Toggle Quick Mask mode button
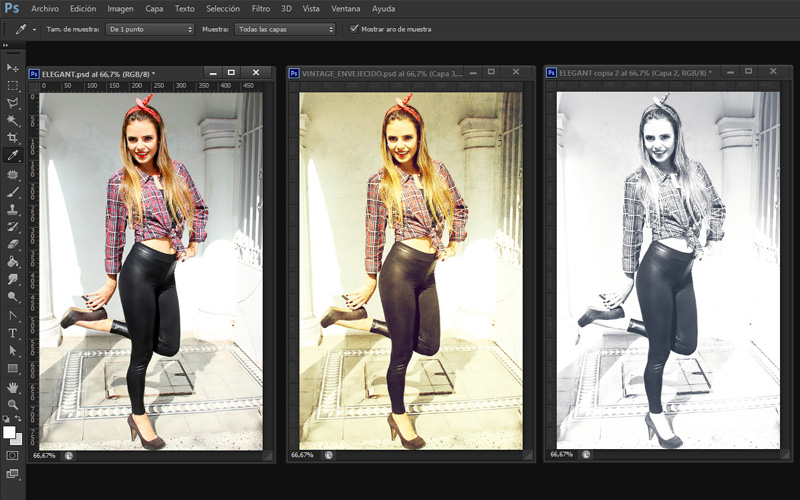This screenshot has width=800, height=500. click(13, 455)
